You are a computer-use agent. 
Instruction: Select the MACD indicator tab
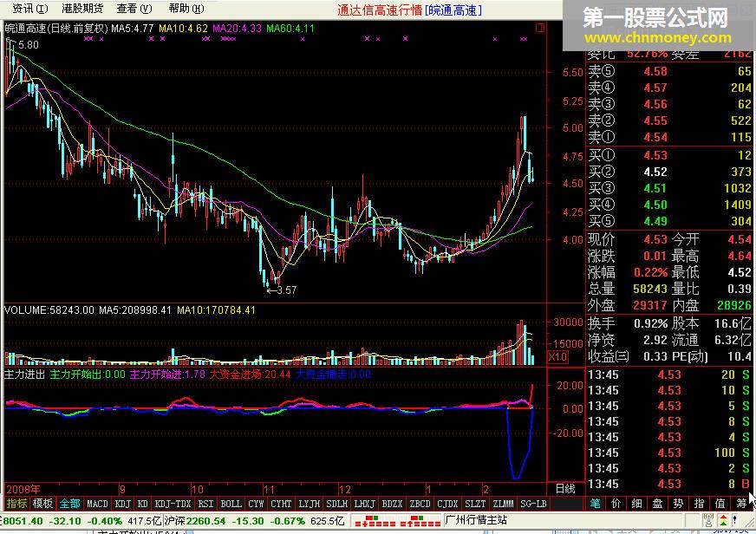[97, 504]
